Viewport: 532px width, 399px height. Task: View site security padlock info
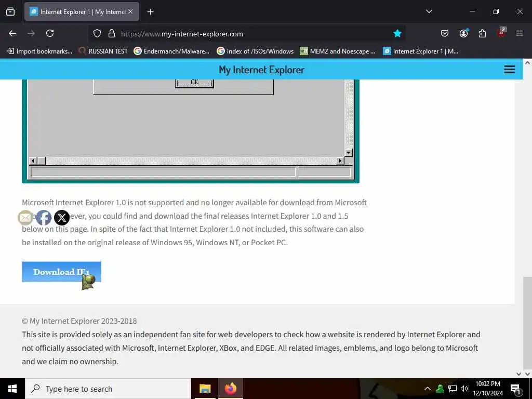tap(112, 34)
